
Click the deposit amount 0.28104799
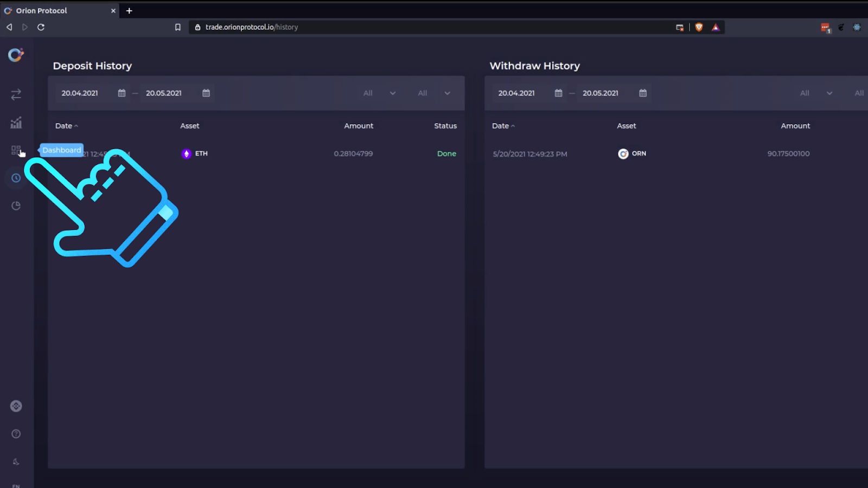(353, 153)
